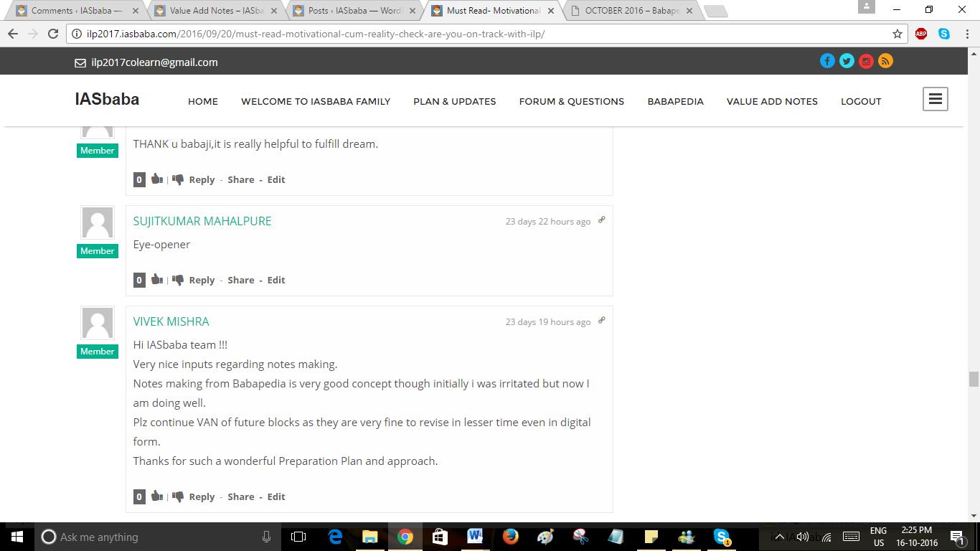Open SUJITKUMAR MAHALPURE profile name
The width and height of the screenshot is (980, 551).
click(x=202, y=221)
